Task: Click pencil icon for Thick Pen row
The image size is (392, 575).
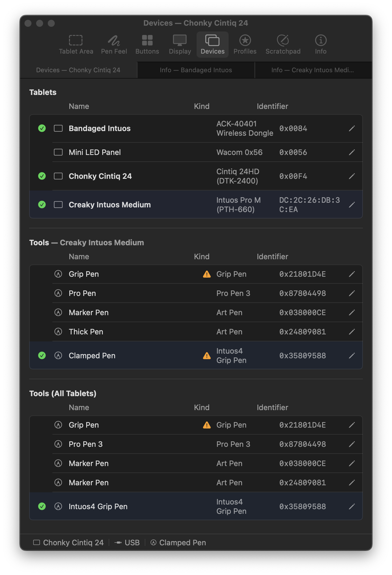Action: (x=352, y=332)
